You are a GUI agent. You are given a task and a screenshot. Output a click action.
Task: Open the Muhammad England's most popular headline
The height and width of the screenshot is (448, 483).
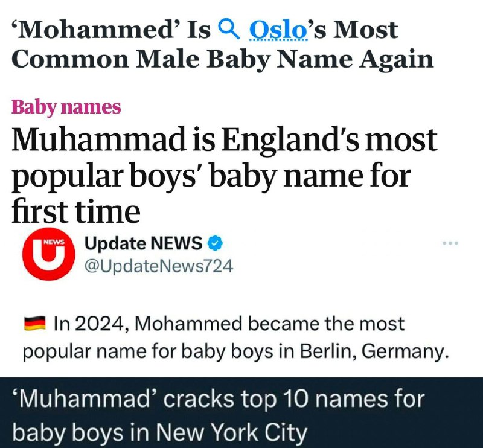(x=224, y=175)
